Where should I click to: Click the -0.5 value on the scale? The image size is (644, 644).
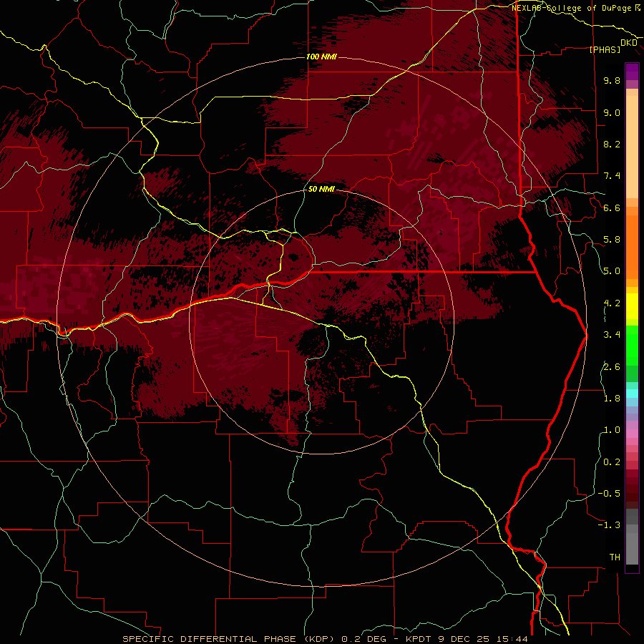coord(609,494)
